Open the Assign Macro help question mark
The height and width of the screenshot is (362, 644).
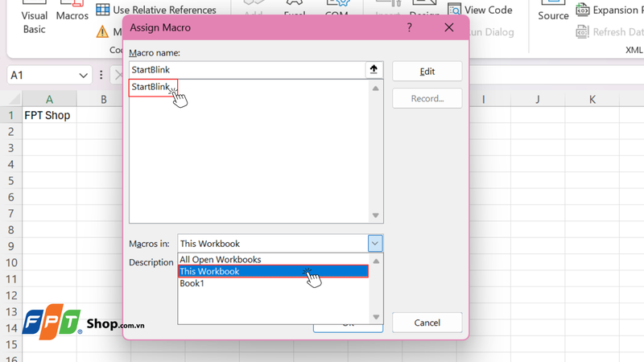click(x=409, y=27)
